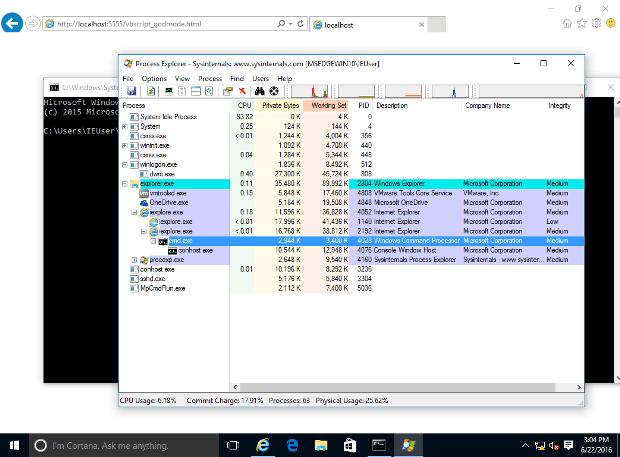Open Task View on the taskbar

pyautogui.click(x=233, y=446)
